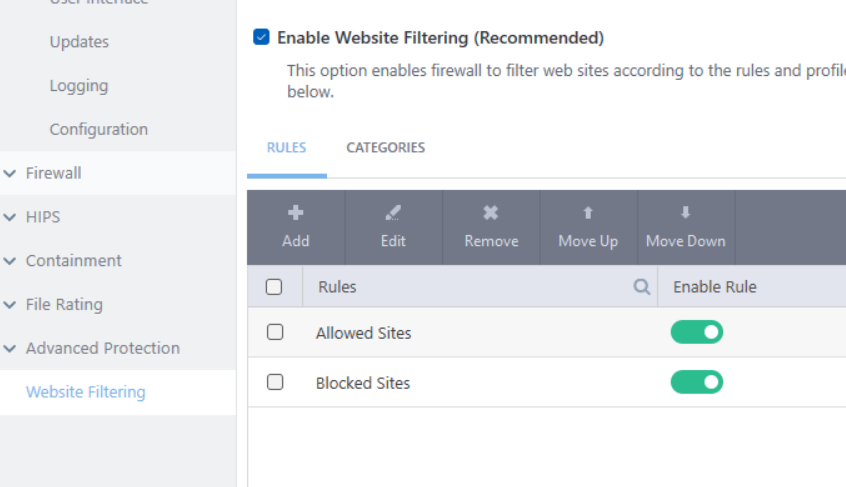Disable the Allowed Sites rule toggle
The image size is (846, 487).
(x=697, y=332)
